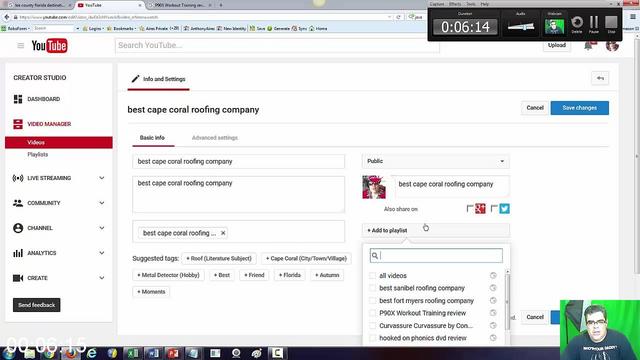This screenshot has height=360, width=640.
Task: Open Excel from the taskbar
Action: [x=133, y=353]
